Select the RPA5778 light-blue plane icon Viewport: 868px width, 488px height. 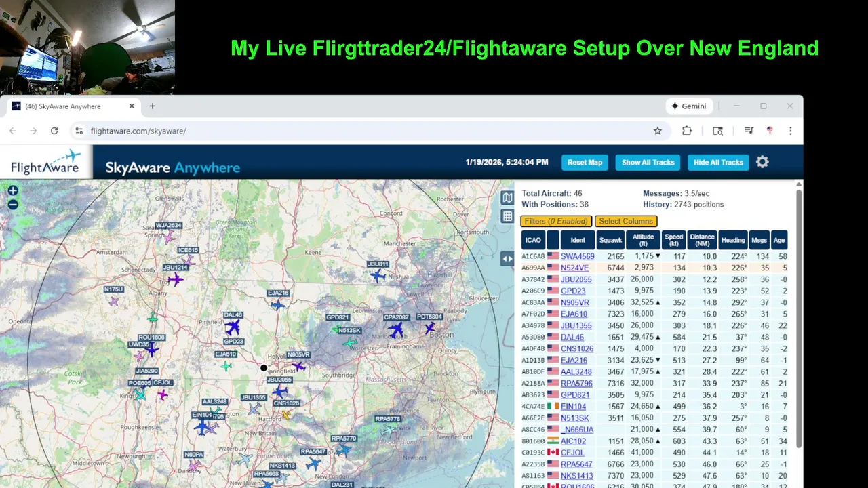pyautogui.click(x=389, y=430)
